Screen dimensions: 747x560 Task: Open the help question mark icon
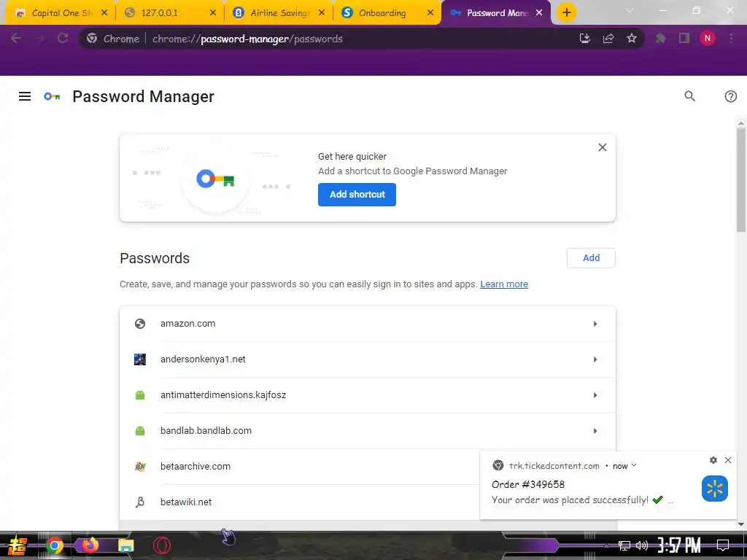coord(730,97)
